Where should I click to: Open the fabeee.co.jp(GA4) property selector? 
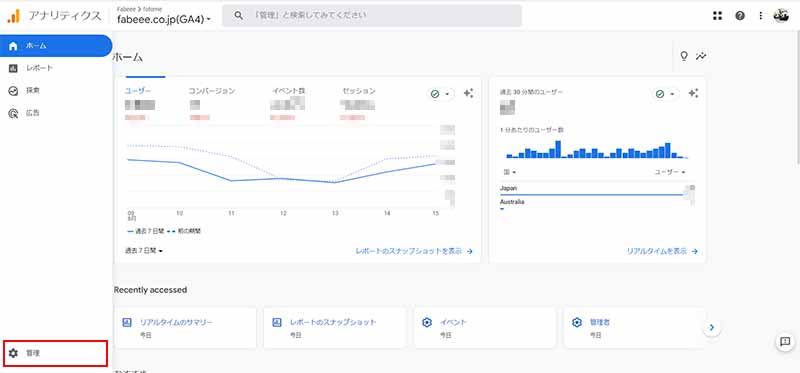click(x=164, y=19)
